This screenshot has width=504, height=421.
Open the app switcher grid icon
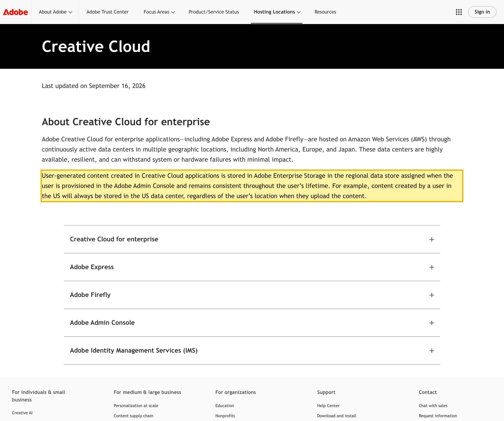click(x=459, y=12)
